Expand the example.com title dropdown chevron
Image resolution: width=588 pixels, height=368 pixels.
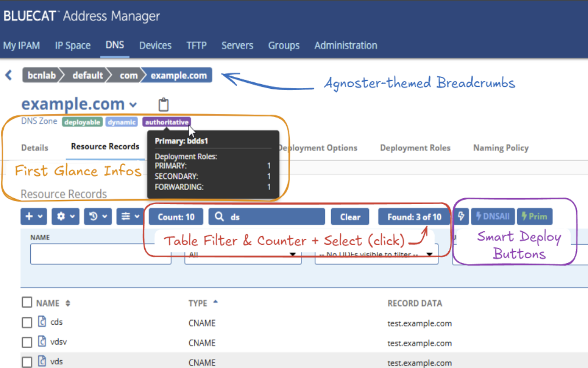coord(133,104)
